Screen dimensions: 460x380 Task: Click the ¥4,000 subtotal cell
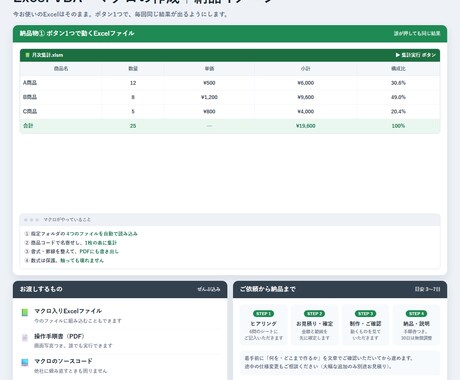[x=306, y=111]
